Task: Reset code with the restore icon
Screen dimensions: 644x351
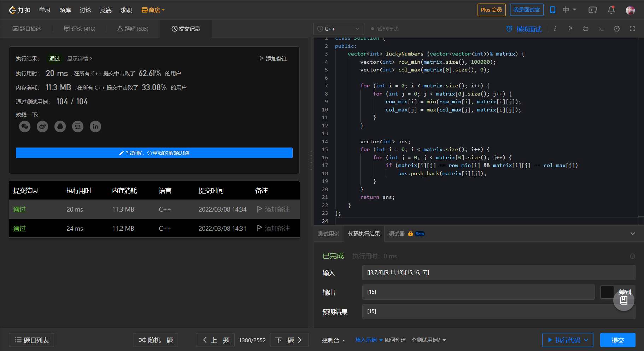Action: coord(586,29)
